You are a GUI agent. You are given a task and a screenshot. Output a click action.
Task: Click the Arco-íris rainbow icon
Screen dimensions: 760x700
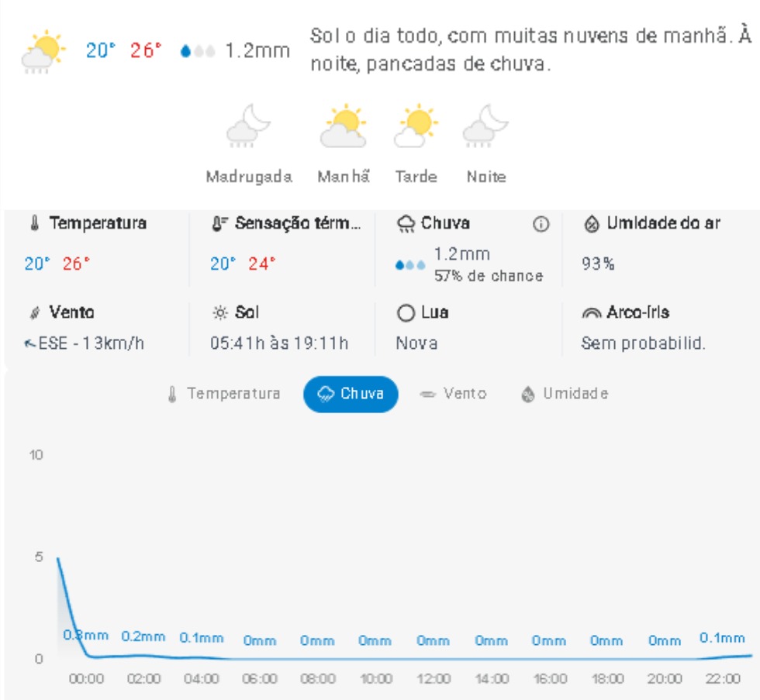click(x=591, y=313)
